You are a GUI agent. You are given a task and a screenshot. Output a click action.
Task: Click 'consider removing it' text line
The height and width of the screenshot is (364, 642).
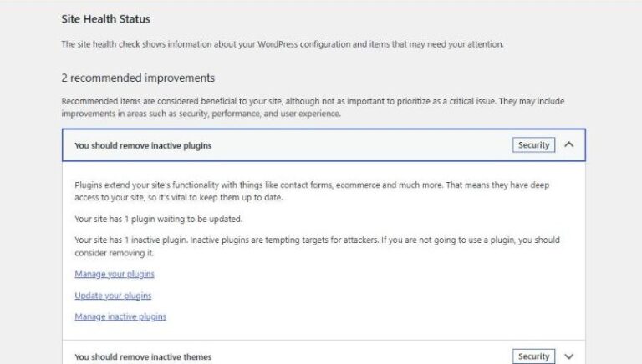(x=115, y=253)
